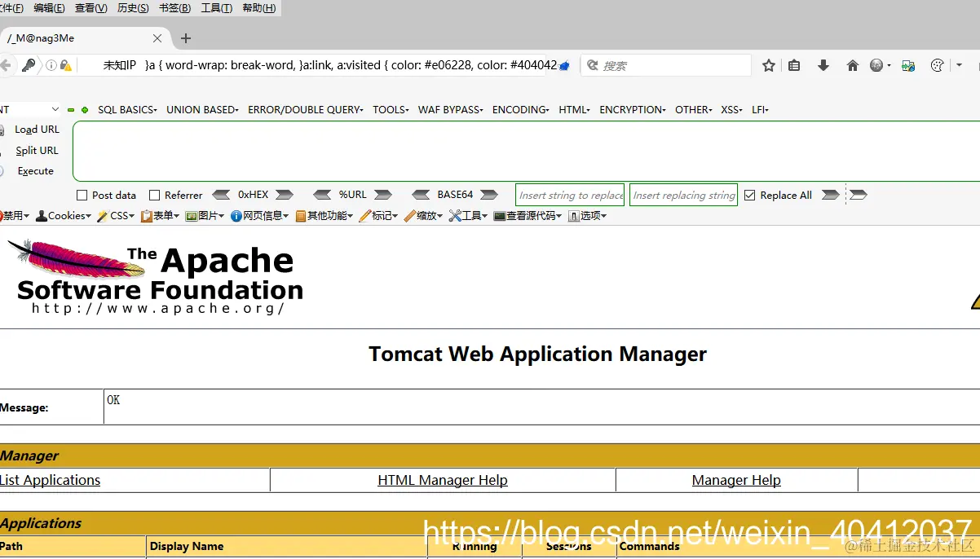This screenshot has height=559, width=980.
Task: Click the key icon in the address bar
Action: point(29,65)
